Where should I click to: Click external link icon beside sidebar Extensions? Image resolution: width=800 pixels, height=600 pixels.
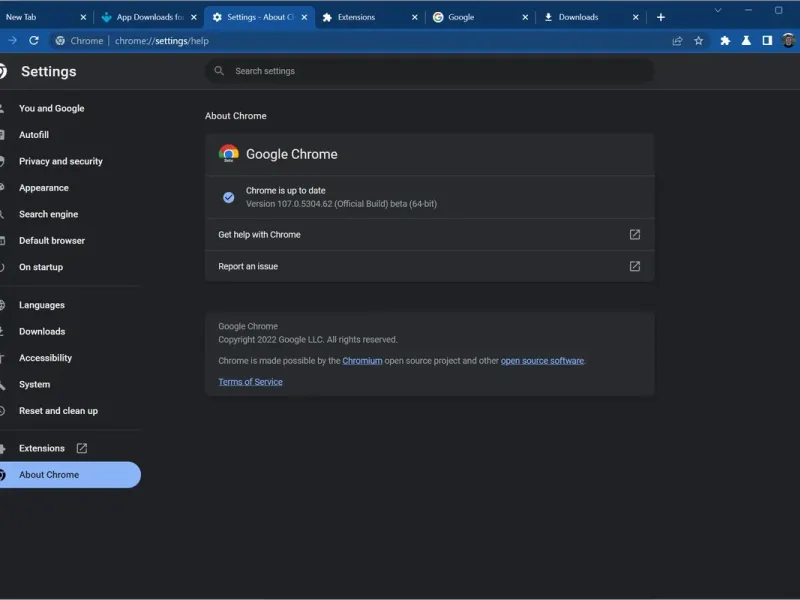[82, 448]
